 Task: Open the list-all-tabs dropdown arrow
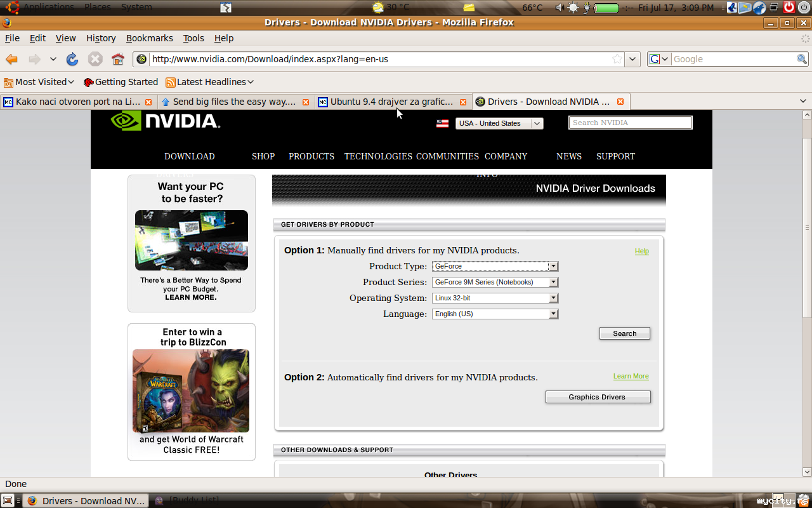tap(802, 101)
